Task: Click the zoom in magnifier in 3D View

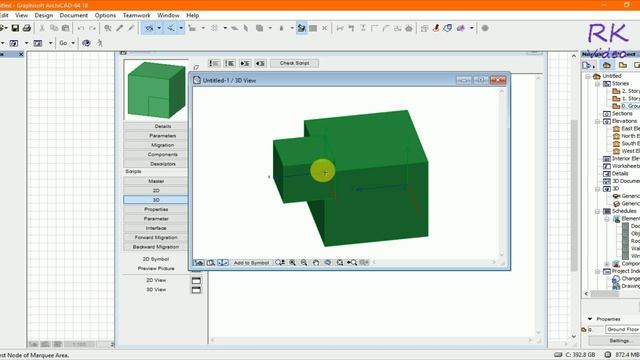Action: [x=293, y=262]
